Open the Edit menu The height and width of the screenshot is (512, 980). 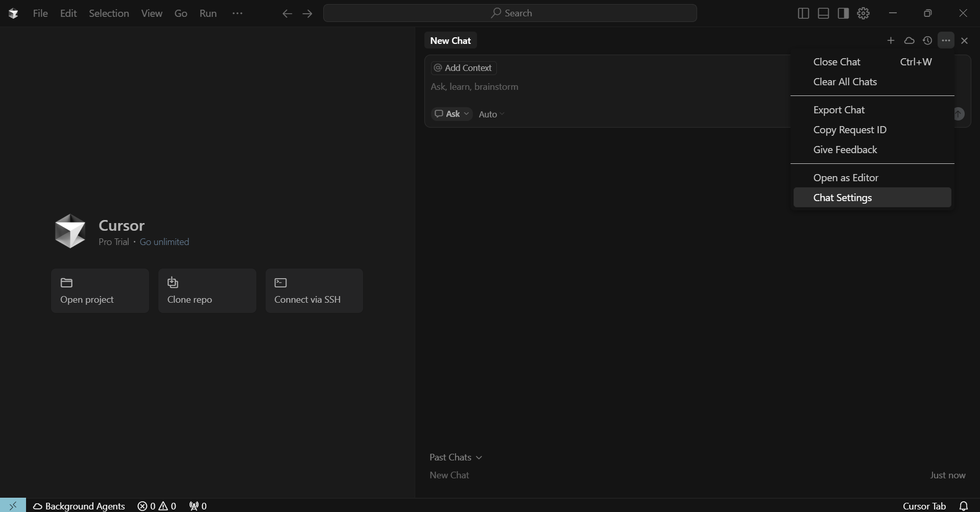(68, 13)
